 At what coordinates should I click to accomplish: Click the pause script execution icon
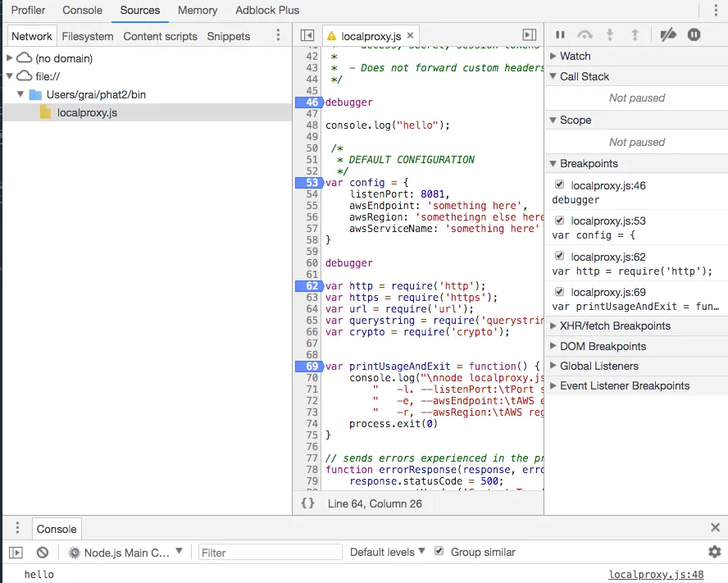(561, 34)
